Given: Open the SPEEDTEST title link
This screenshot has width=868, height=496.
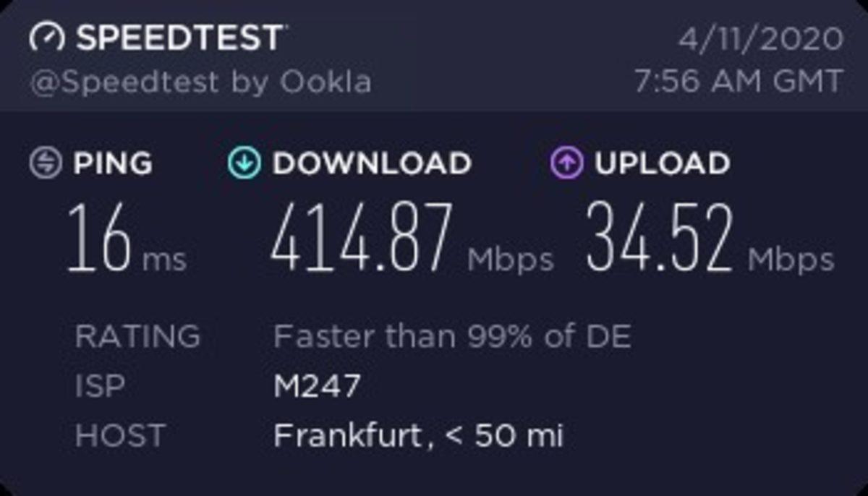Looking at the screenshot, I should 179,38.
